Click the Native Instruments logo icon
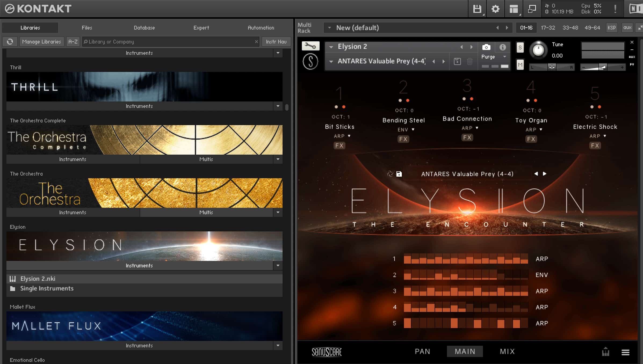 coord(635,9)
